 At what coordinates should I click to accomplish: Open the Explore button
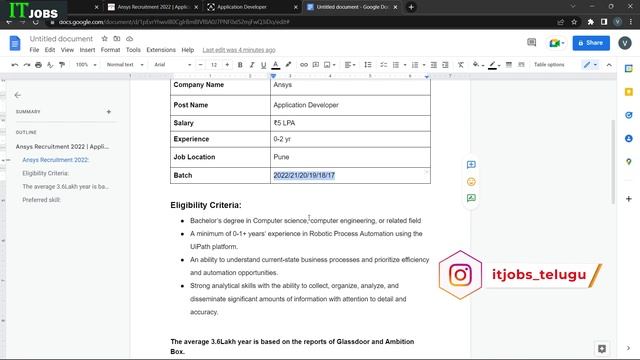(602, 349)
